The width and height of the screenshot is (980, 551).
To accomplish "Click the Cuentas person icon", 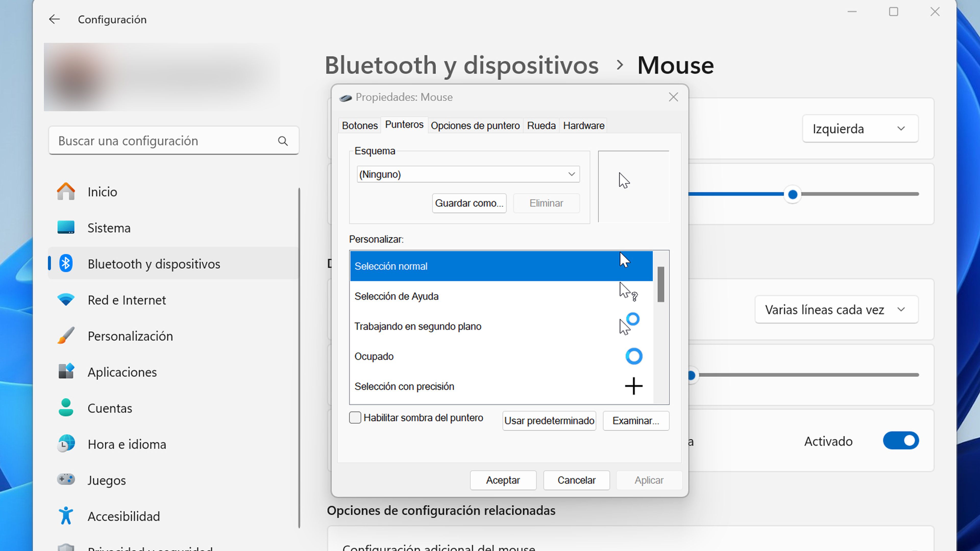I will click(66, 408).
